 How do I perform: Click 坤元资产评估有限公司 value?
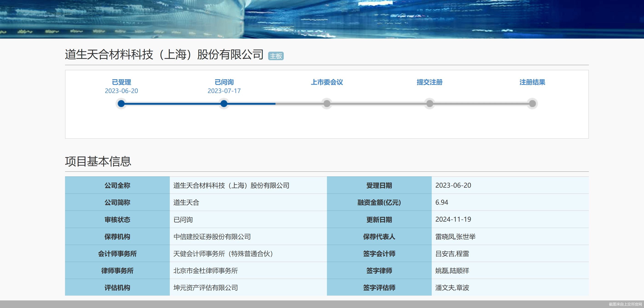coord(205,288)
